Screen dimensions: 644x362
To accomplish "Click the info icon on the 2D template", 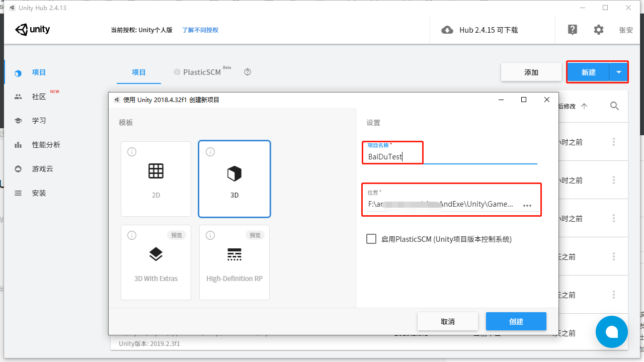I will [132, 152].
